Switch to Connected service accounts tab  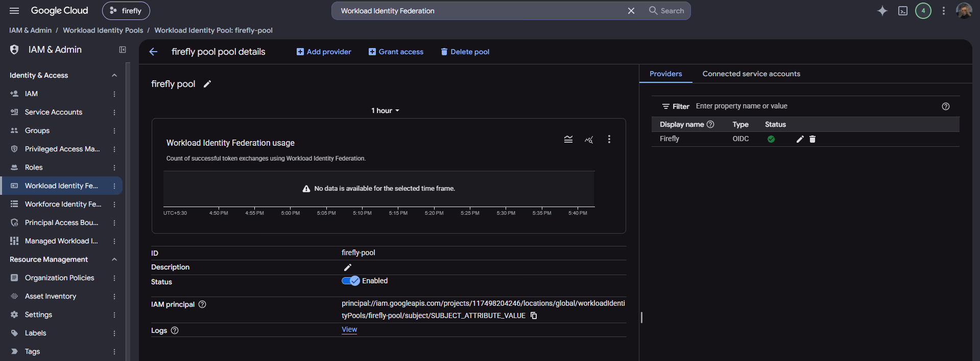pos(751,74)
